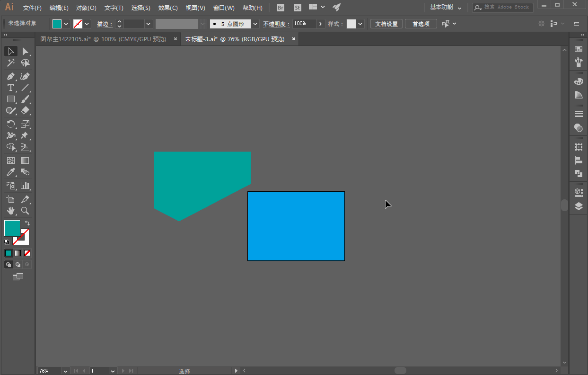Open the 窗口(W) menu
Viewport: 588px width, 375px height.
(224, 8)
